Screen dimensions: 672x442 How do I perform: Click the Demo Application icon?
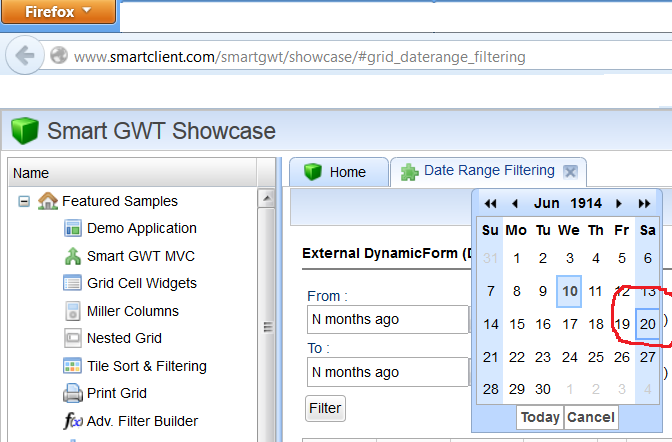73,228
